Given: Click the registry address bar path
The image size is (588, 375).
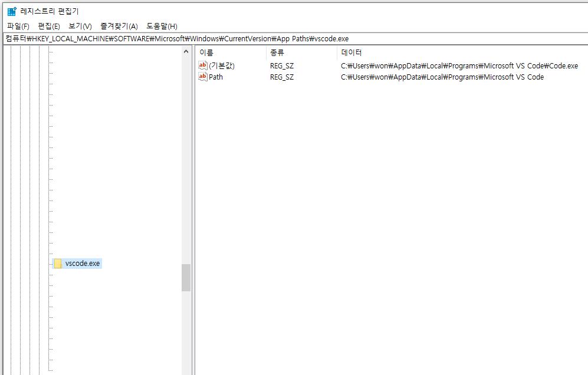Looking at the screenshot, I should click(x=177, y=39).
